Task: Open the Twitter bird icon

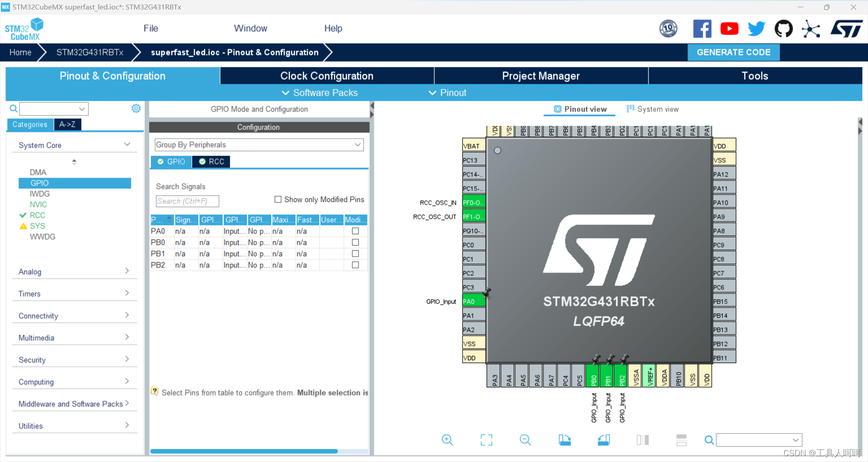Action: click(756, 29)
